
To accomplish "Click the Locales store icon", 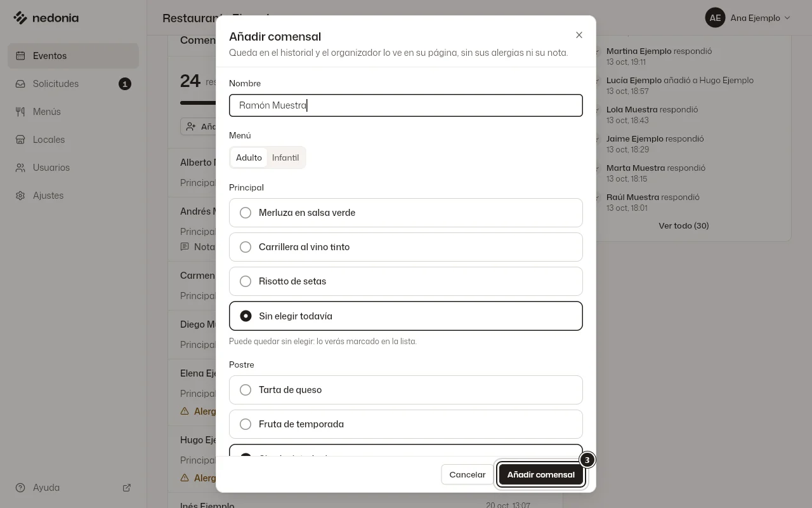I will click(20, 140).
